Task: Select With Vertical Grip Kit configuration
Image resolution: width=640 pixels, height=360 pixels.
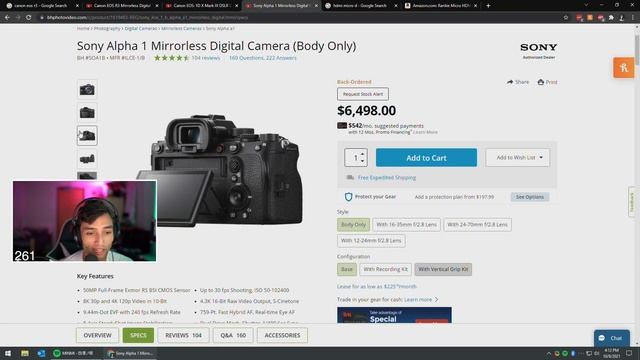Action: [443, 269]
